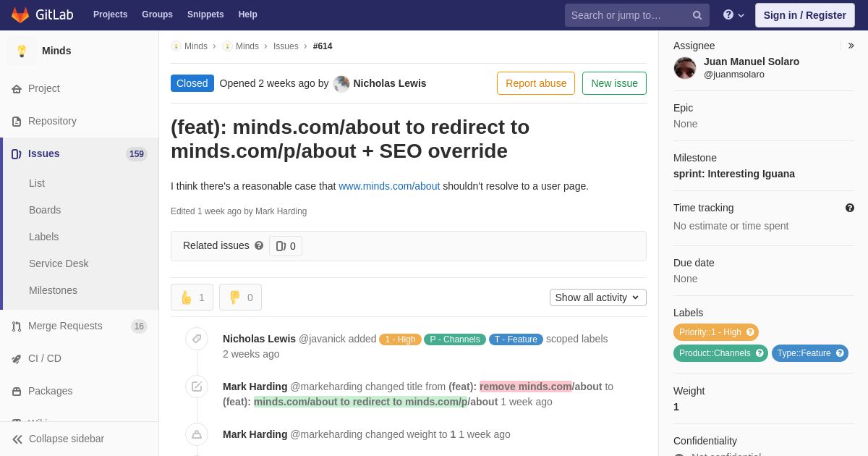The height and width of the screenshot is (456, 868).
Task: Click the Issues count badge 159
Action: point(137,154)
